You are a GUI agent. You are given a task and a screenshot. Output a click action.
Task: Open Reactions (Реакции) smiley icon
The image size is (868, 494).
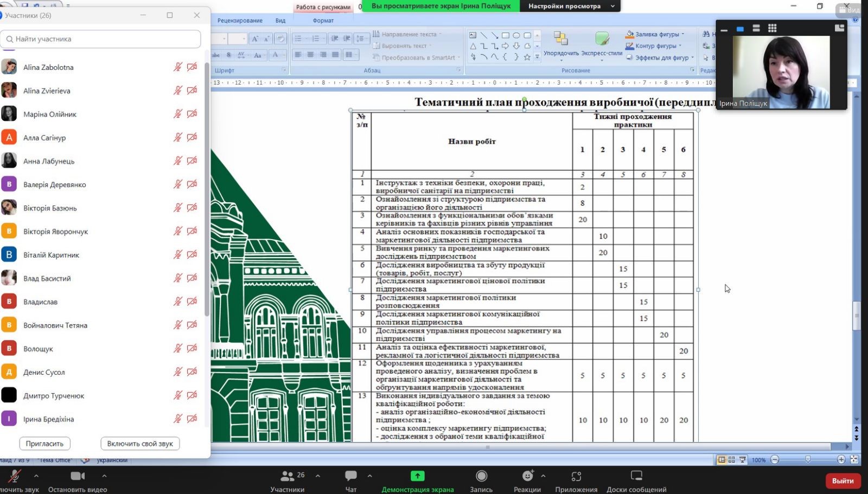527,476
